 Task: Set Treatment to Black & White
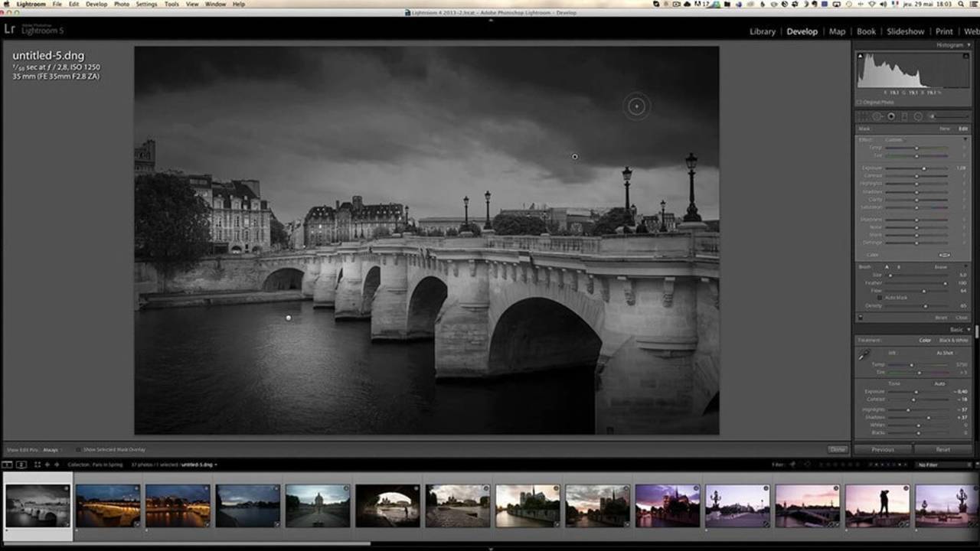[x=953, y=341]
